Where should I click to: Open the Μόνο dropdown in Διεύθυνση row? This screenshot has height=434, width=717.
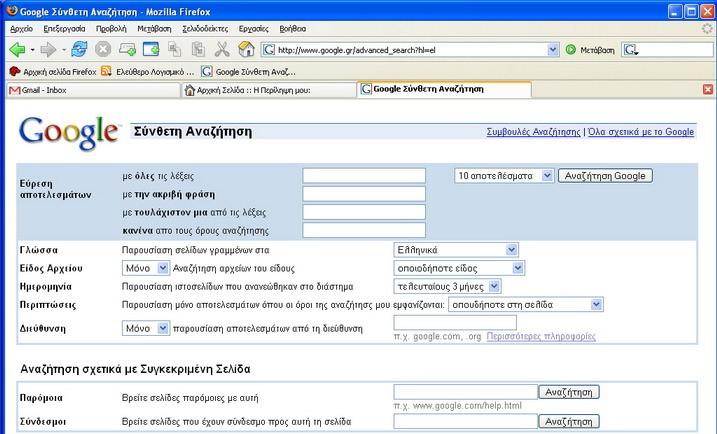click(x=146, y=328)
